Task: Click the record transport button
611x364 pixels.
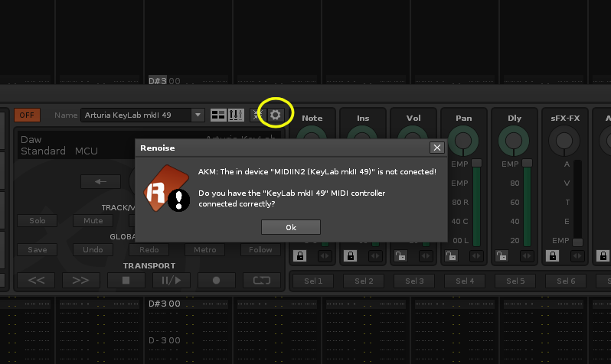Action: pyautogui.click(x=216, y=281)
